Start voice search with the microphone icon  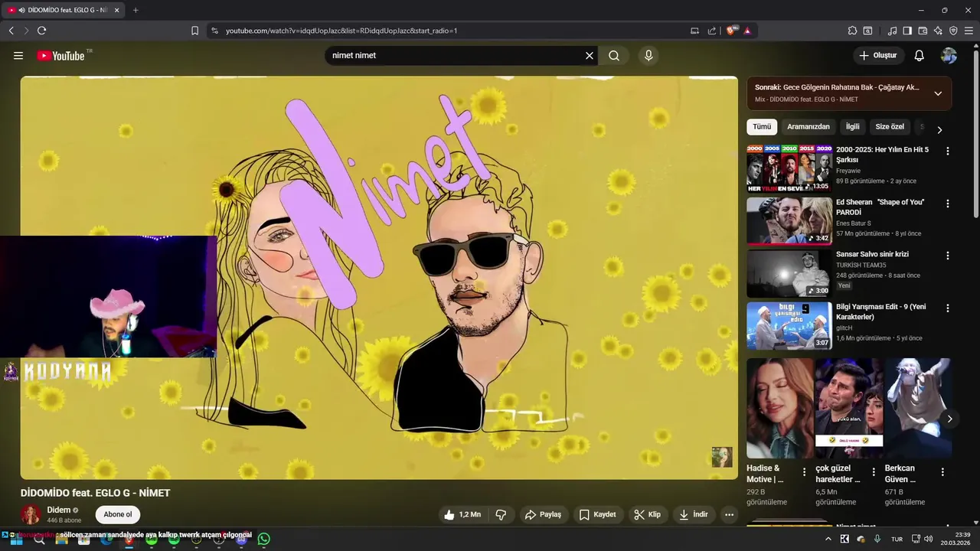[x=648, y=55]
